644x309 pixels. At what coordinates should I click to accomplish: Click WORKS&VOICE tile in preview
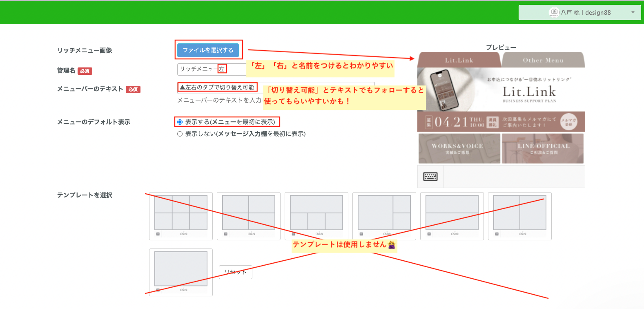pyautogui.click(x=459, y=148)
